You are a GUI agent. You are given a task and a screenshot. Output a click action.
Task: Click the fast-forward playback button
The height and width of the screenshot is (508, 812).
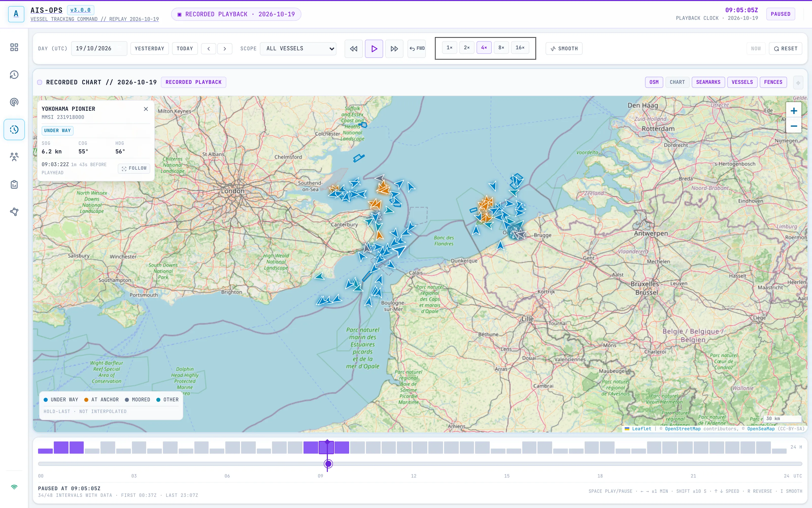[x=394, y=49]
